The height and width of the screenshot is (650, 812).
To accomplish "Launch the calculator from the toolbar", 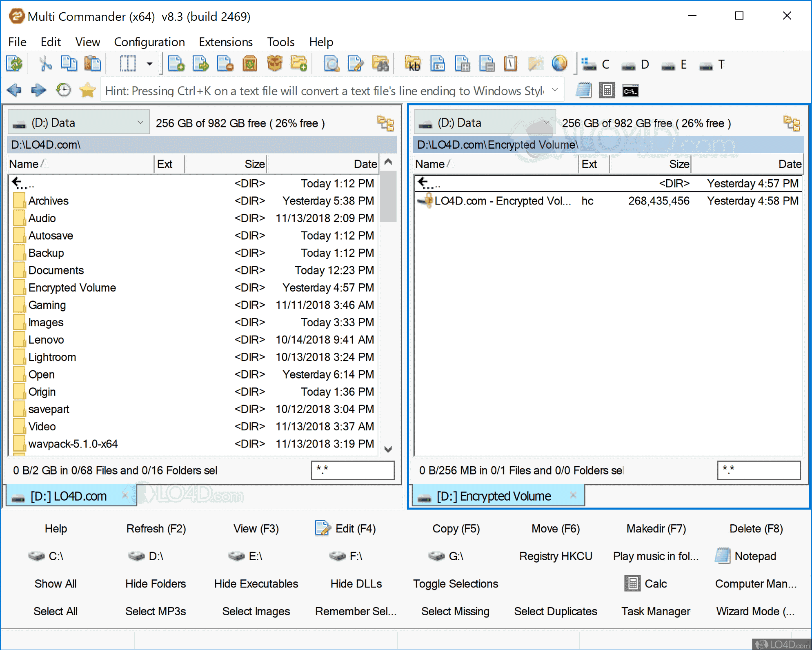I will (607, 90).
